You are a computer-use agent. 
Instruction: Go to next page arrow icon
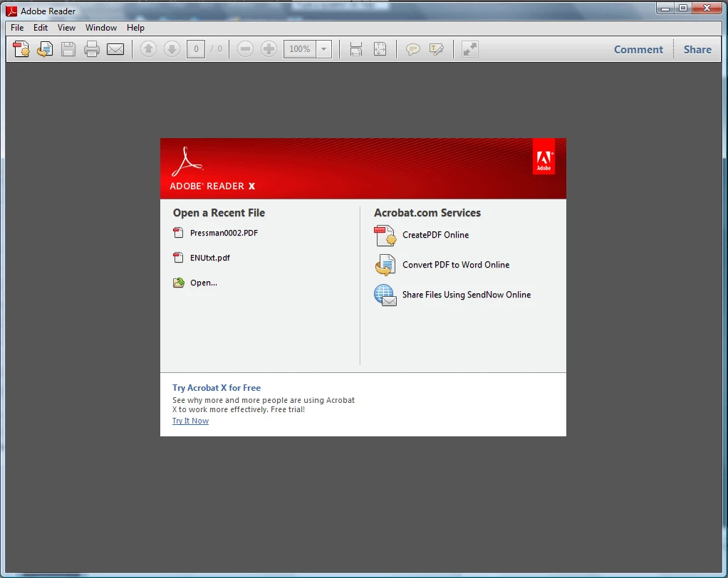tap(172, 48)
